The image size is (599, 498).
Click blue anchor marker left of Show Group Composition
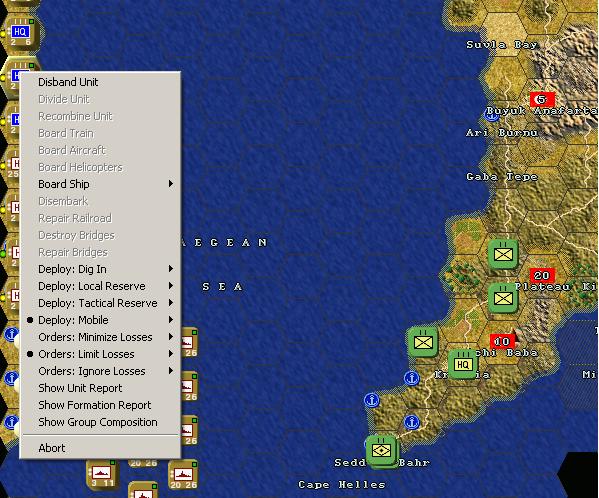[x=11, y=422]
